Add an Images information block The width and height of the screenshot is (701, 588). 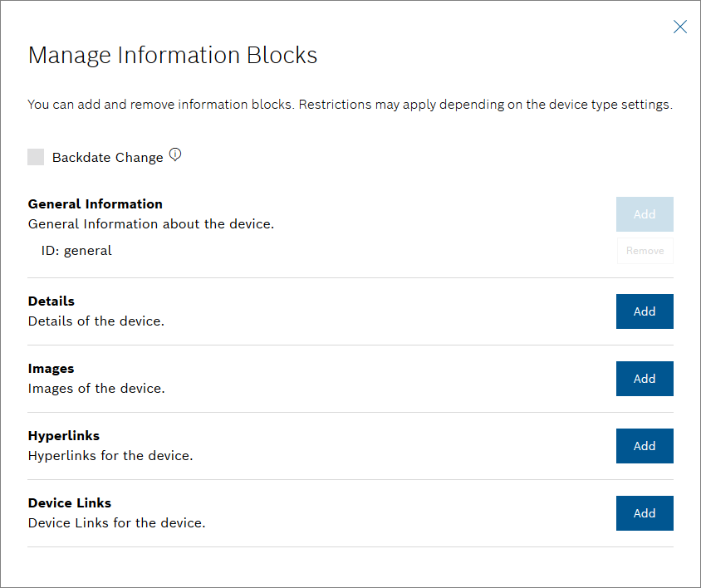tap(645, 379)
